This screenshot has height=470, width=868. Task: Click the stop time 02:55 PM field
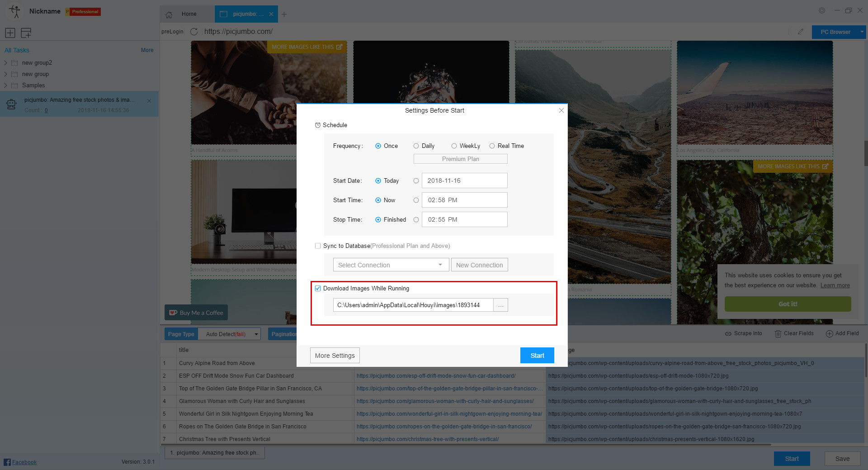464,219
